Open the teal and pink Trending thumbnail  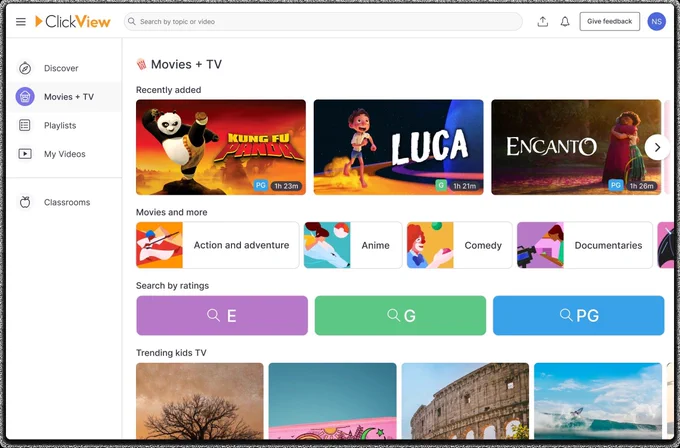pyautogui.click(x=333, y=401)
